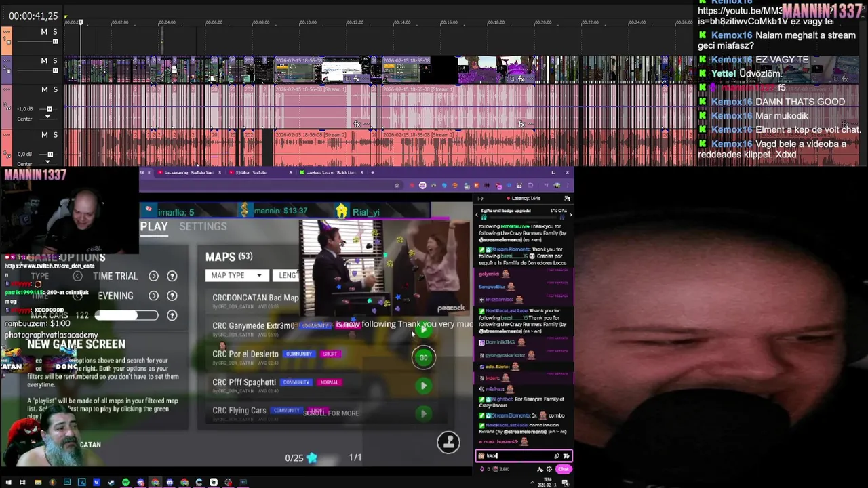Expand the MAP TYPE dropdown
This screenshot has width=868, height=488.
[x=236, y=275]
